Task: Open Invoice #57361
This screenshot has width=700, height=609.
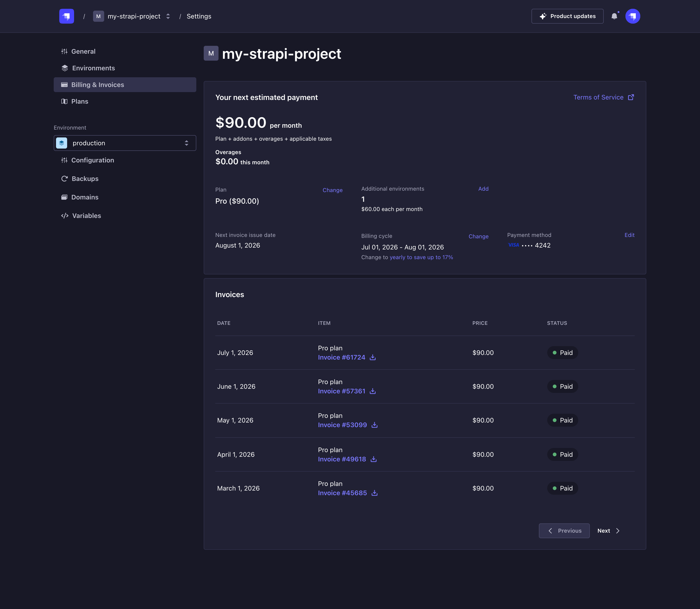Action: coord(341,391)
